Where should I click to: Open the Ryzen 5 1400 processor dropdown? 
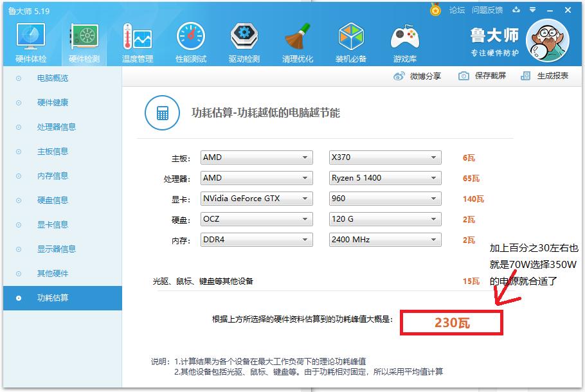(x=384, y=178)
